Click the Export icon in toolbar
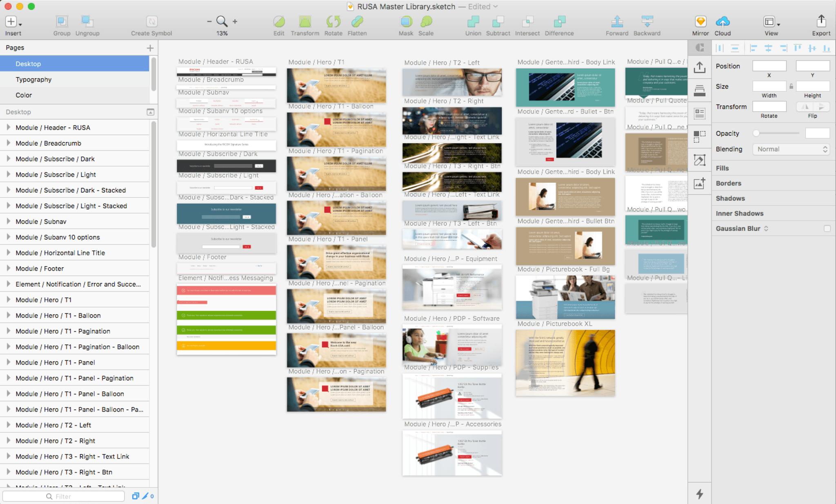 [821, 21]
